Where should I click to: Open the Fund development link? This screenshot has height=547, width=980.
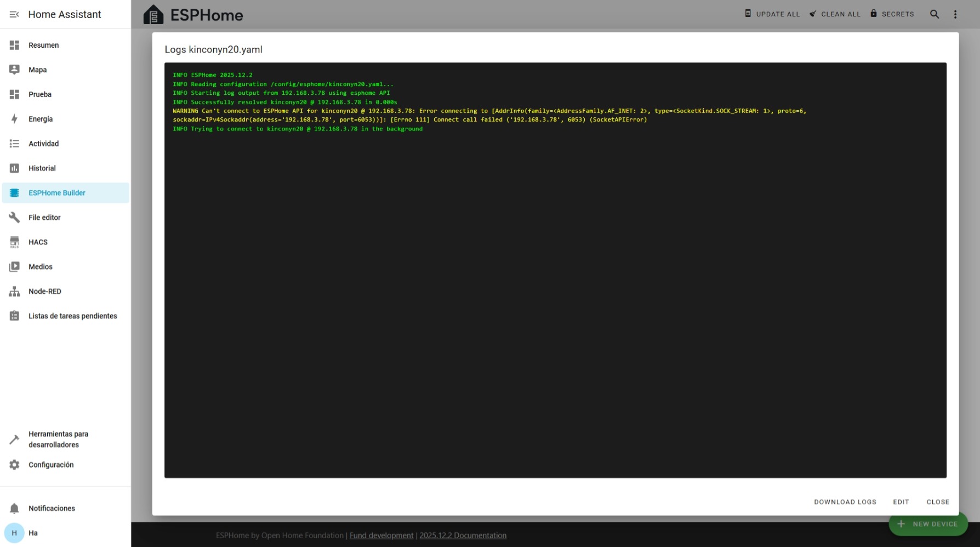point(381,535)
